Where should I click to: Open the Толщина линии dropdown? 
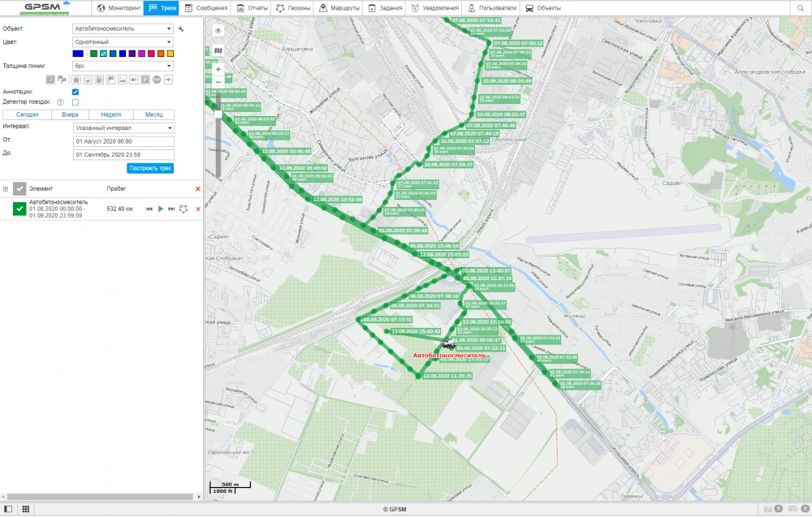pos(123,66)
